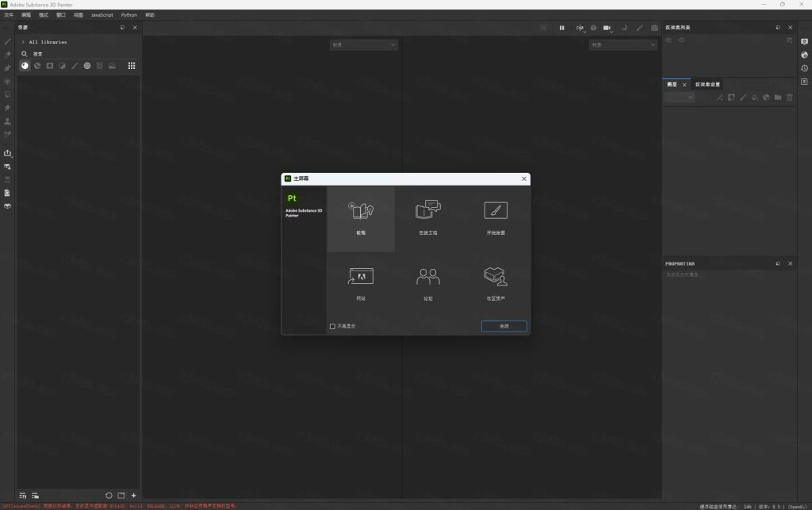Toggle left eye icon in Texture Set List
The height and width of the screenshot is (510, 812).
668,40
